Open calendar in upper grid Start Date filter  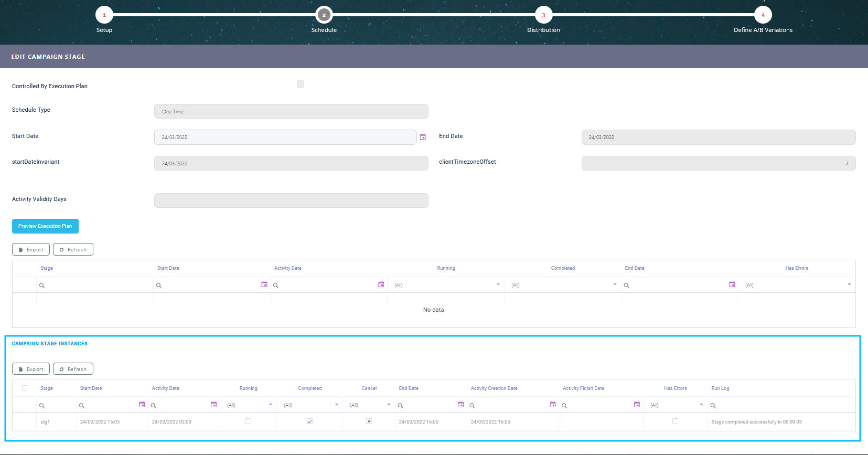264,284
